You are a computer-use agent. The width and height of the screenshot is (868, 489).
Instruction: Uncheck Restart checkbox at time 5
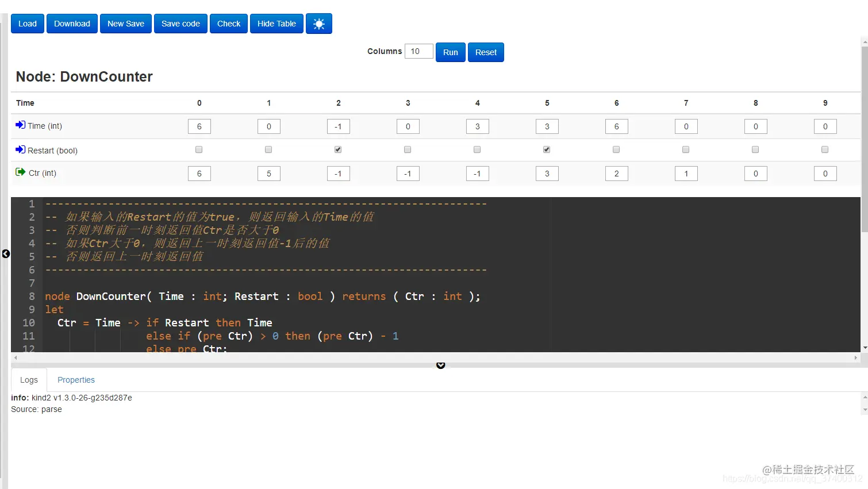click(547, 149)
